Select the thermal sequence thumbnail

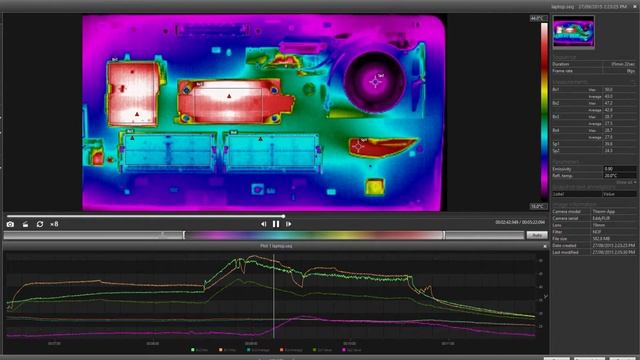click(x=573, y=32)
